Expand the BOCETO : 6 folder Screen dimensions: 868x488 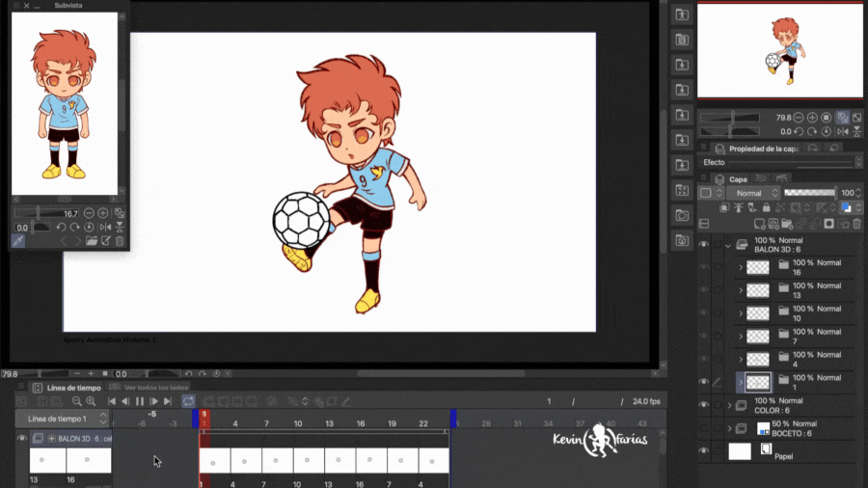point(730,428)
